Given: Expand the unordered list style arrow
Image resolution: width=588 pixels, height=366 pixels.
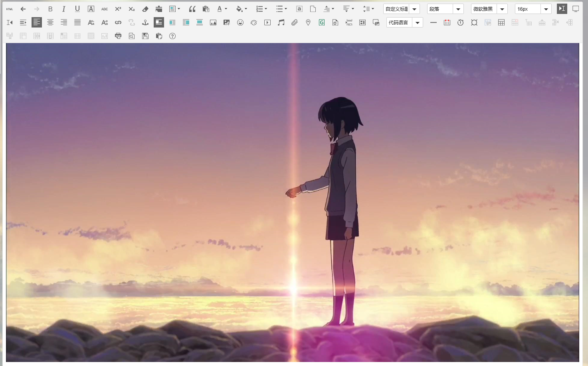Looking at the screenshot, I should click(286, 9).
